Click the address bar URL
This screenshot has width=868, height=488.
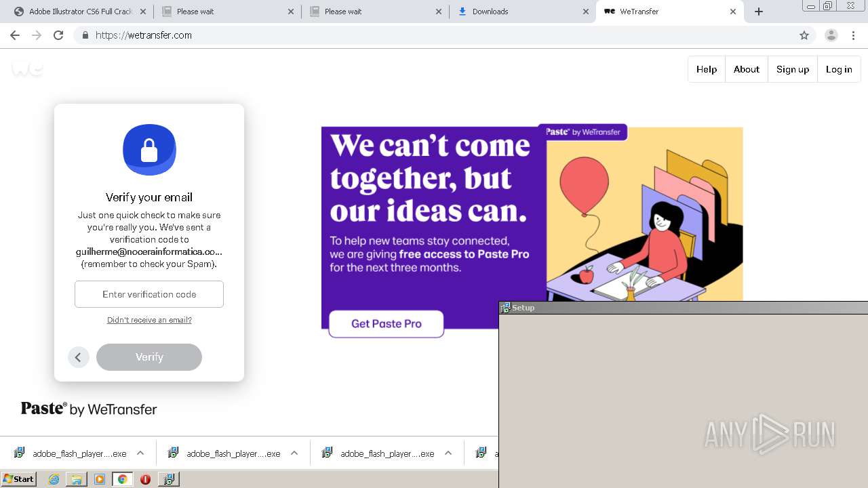[144, 35]
